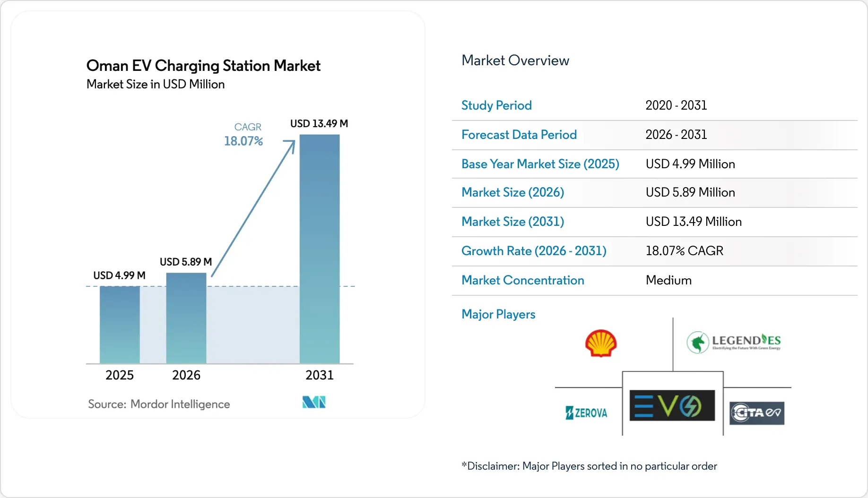This screenshot has width=868, height=498.
Task: Click the CITA EV logo
Action: tap(756, 413)
